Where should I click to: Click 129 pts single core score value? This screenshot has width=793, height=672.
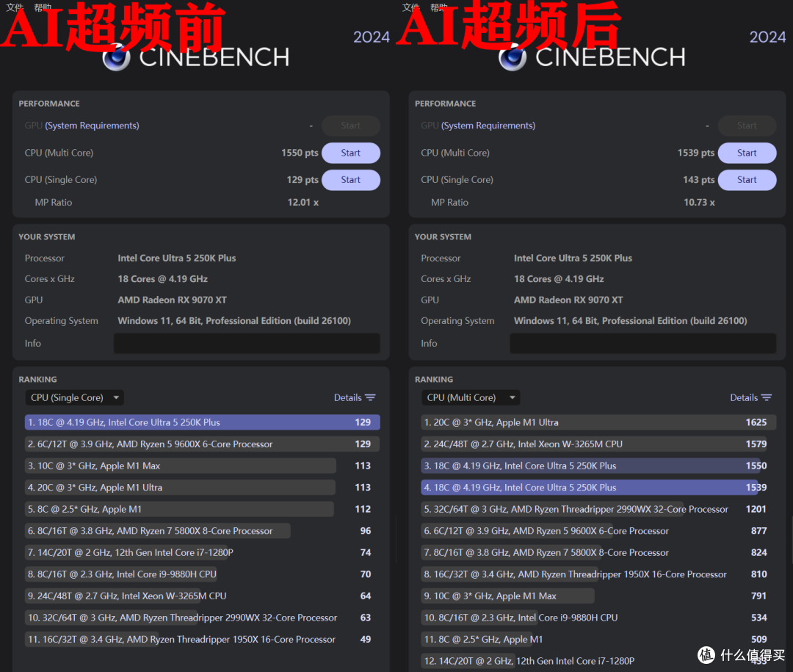[303, 180]
